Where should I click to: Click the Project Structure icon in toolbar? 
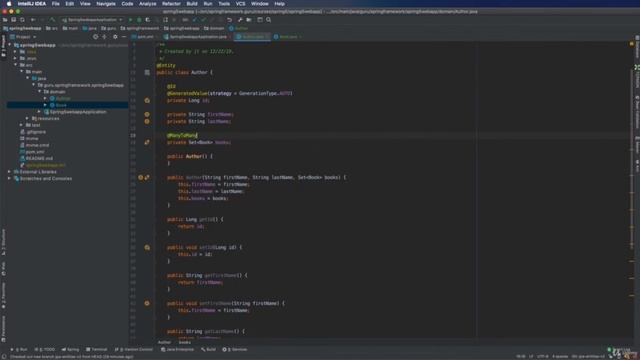tap(249, 20)
